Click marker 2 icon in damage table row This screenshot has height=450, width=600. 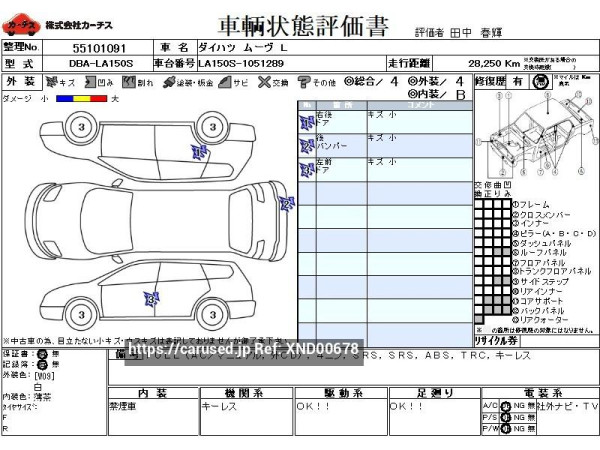[307, 146]
